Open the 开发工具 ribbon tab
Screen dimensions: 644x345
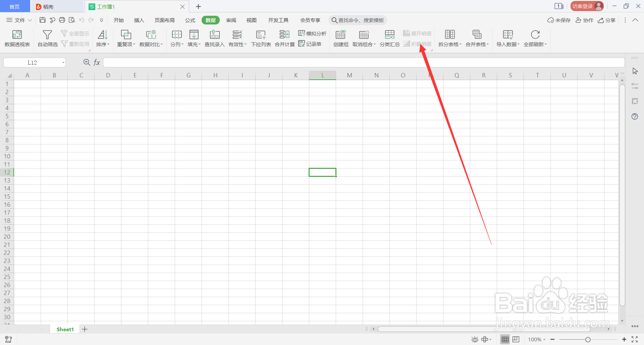(278, 20)
